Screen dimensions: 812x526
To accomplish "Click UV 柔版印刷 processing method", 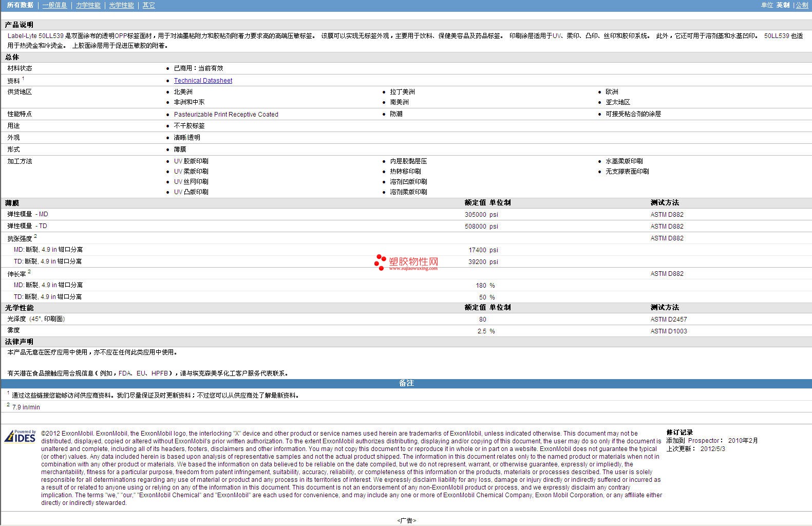I will point(191,172).
